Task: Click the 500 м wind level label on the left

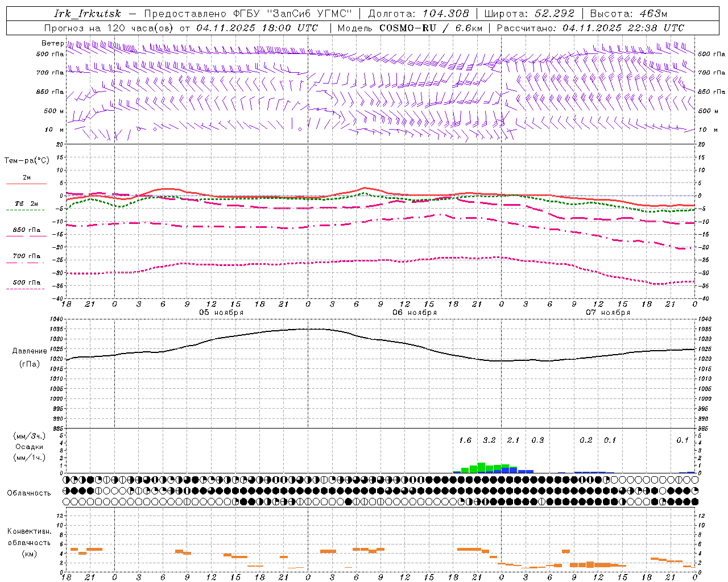Action: (54, 111)
